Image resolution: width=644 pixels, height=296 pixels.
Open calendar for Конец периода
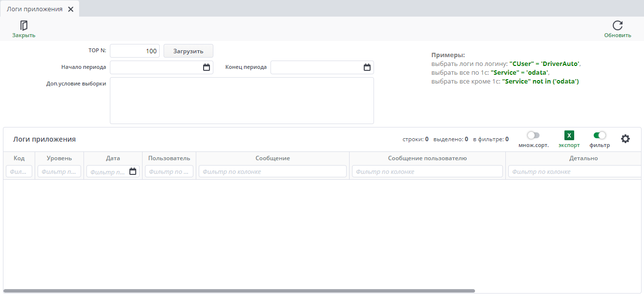coord(367,67)
